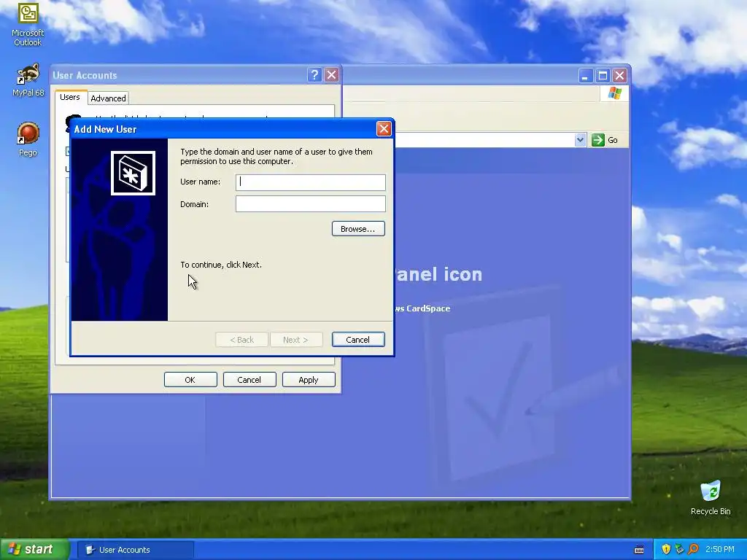Click the orange magnifier tray icon
Image resolution: width=747 pixels, height=560 pixels.
point(693,549)
